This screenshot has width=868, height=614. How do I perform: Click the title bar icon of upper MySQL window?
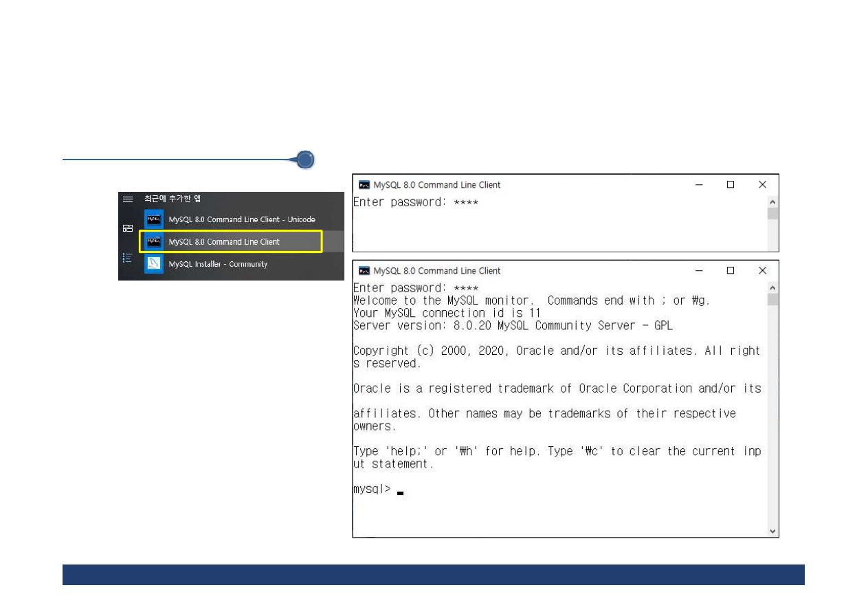point(364,185)
